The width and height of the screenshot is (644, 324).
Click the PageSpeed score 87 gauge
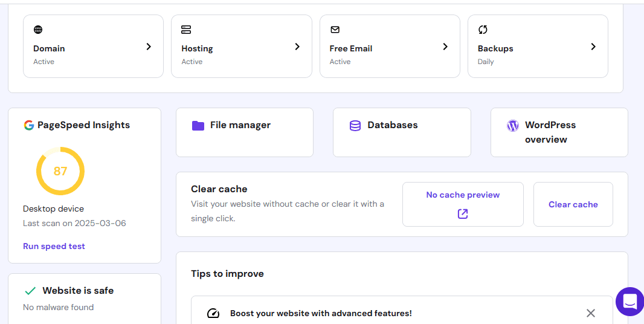point(60,171)
